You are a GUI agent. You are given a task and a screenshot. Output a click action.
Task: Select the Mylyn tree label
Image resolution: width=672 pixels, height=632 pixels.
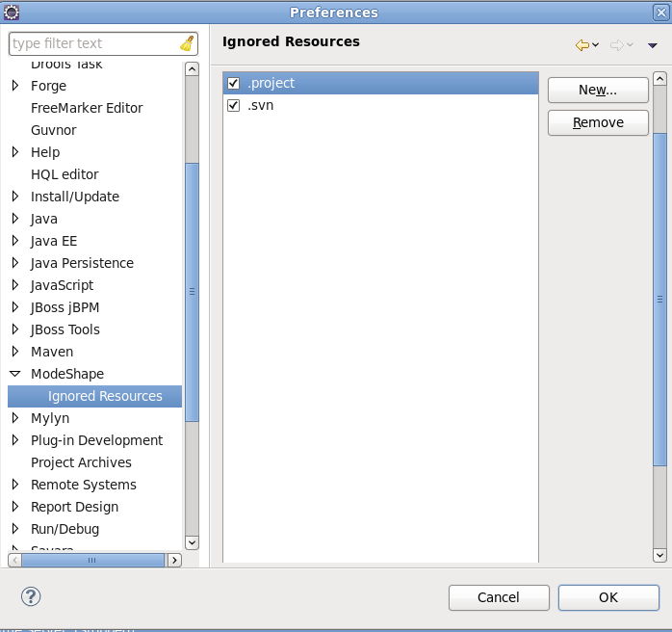[x=50, y=418]
